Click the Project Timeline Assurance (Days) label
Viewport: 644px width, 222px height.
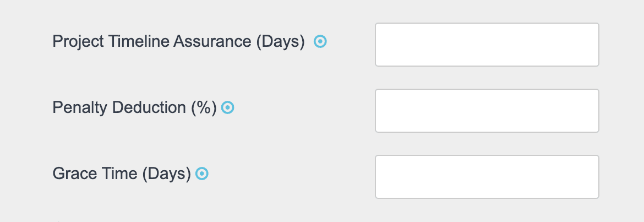pyautogui.click(x=178, y=42)
